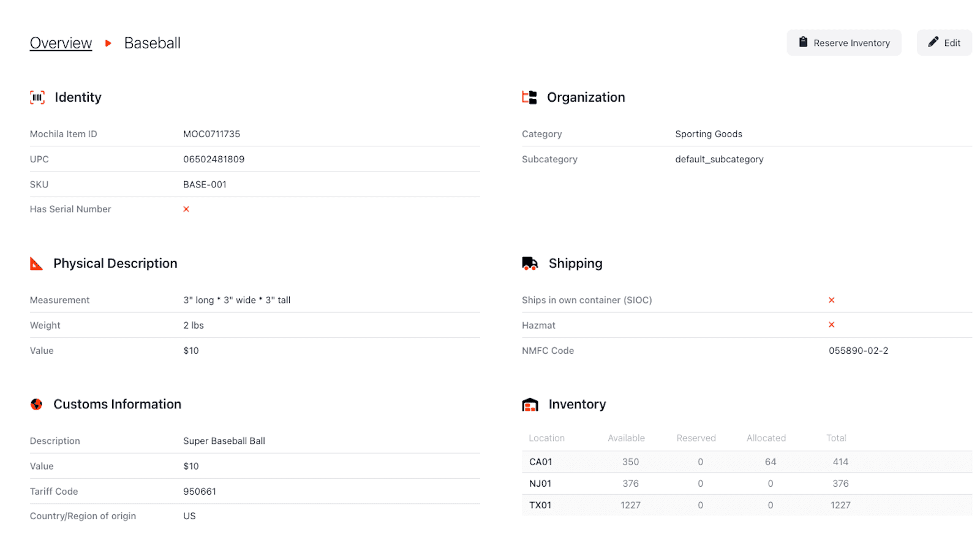This screenshot has width=980, height=551.
Task: Click the warehouse icon beside Inventory heading
Action: [x=530, y=404]
